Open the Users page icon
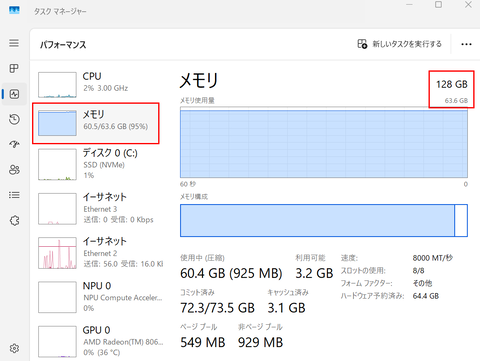The width and height of the screenshot is (480, 361). point(14,170)
